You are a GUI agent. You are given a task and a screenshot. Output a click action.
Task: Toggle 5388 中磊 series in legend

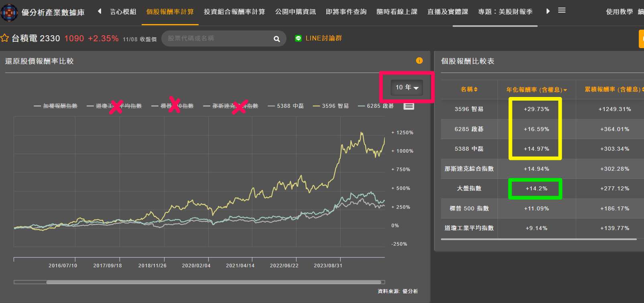[286, 106]
